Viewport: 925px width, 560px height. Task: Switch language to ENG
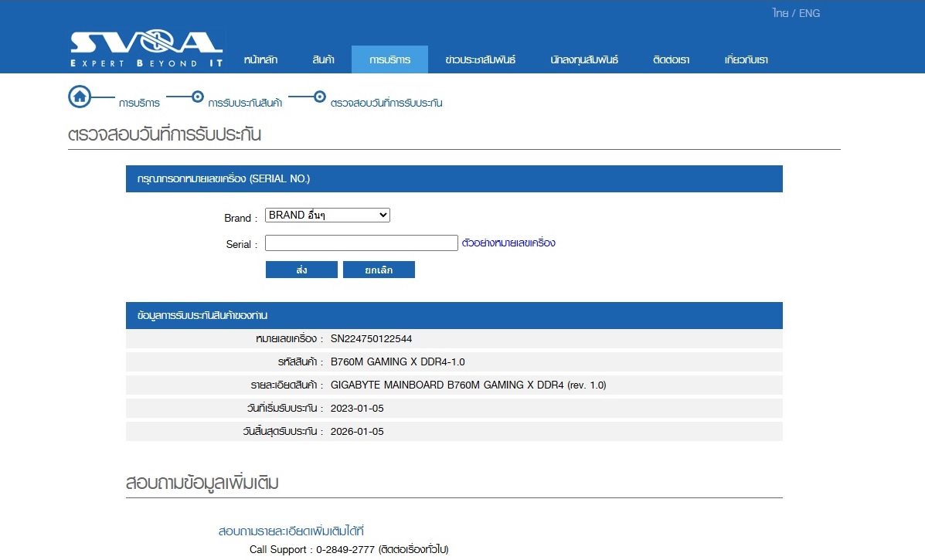(809, 13)
